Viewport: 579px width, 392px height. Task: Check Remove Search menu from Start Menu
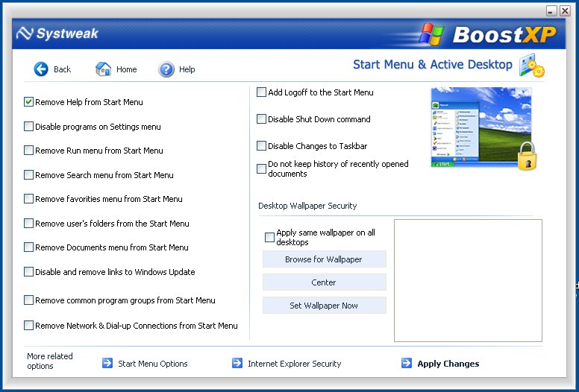click(29, 175)
